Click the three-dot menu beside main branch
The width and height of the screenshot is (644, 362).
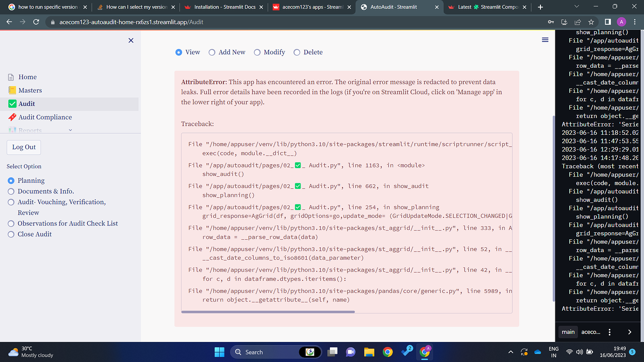[609, 332]
